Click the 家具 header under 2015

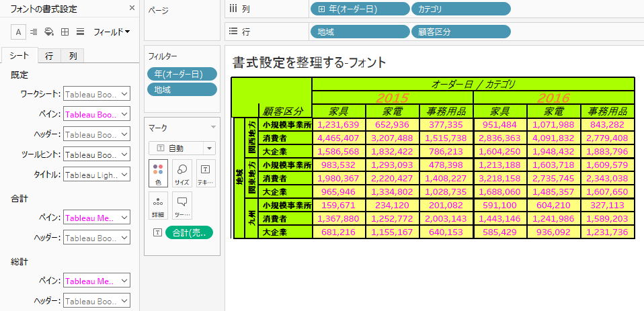click(x=339, y=112)
